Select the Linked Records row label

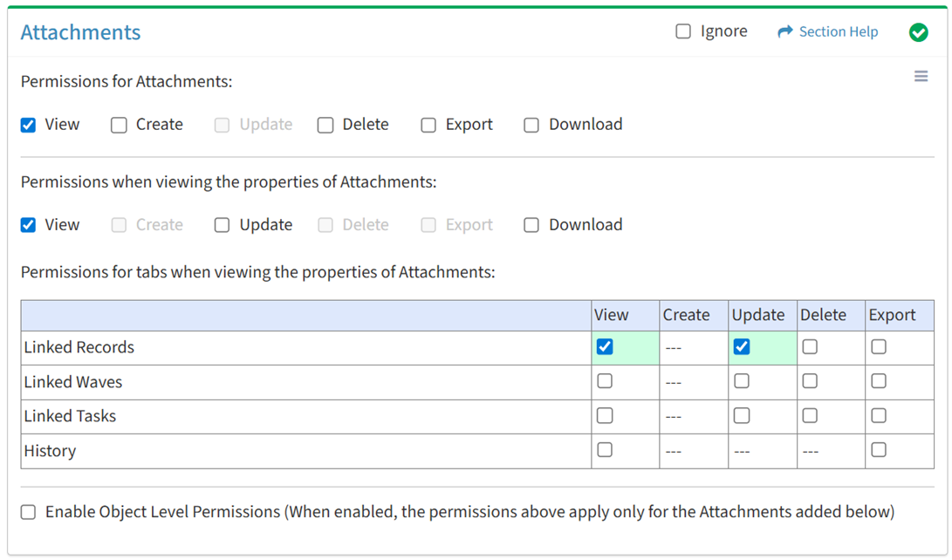point(79,347)
